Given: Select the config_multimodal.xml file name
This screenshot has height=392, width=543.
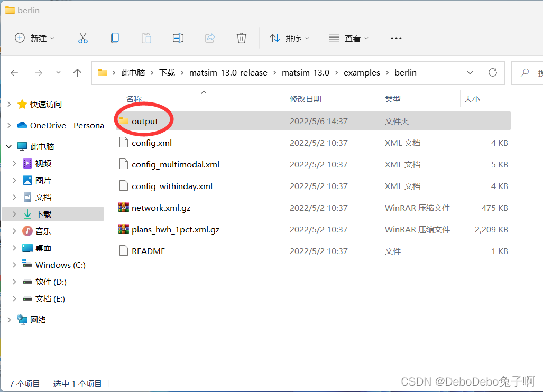Looking at the screenshot, I should [176, 164].
